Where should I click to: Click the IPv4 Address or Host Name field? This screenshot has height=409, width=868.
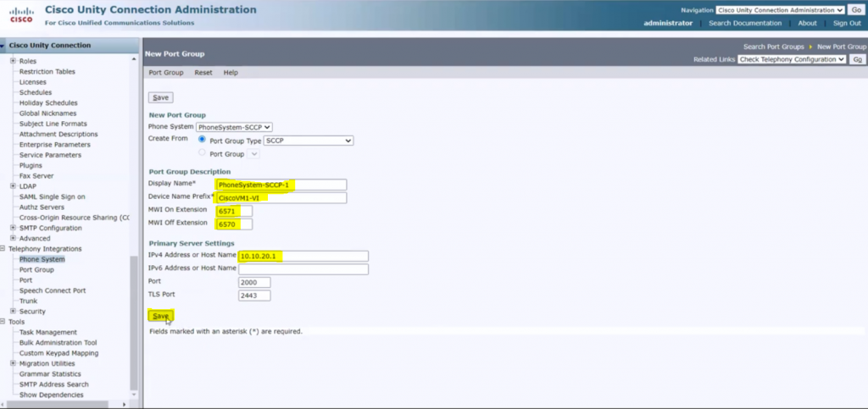click(303, 256)
